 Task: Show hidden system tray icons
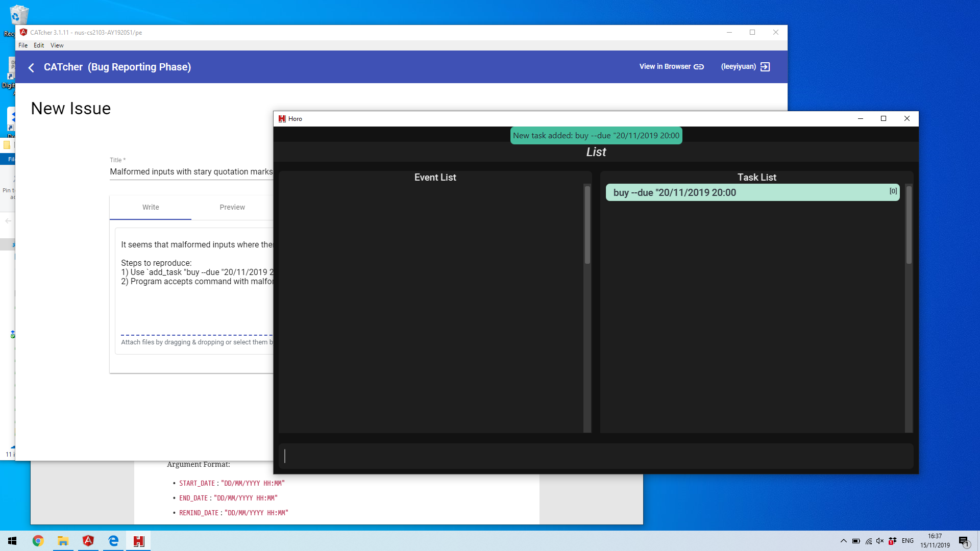(x=843, y=541)
